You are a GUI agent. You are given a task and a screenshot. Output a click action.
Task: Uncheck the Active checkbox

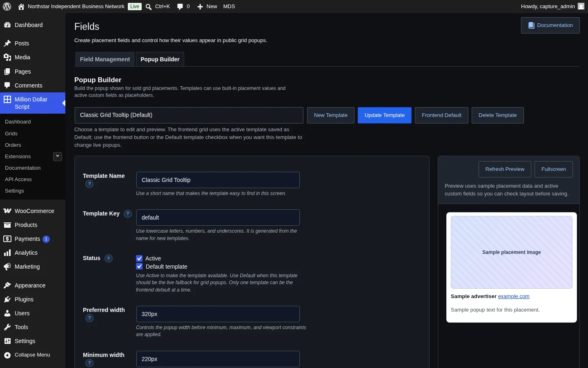[139, 258]
